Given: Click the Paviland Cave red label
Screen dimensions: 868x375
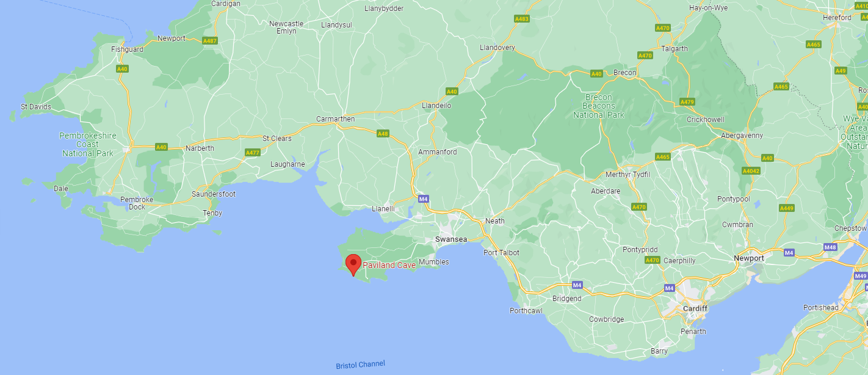Looking at the screenshot, I should pos(389,265).
